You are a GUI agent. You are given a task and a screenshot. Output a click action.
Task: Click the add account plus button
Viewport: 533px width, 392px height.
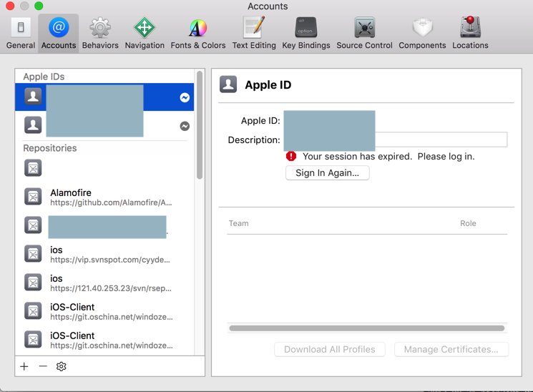pyautogui.click(x=24, y=366)
